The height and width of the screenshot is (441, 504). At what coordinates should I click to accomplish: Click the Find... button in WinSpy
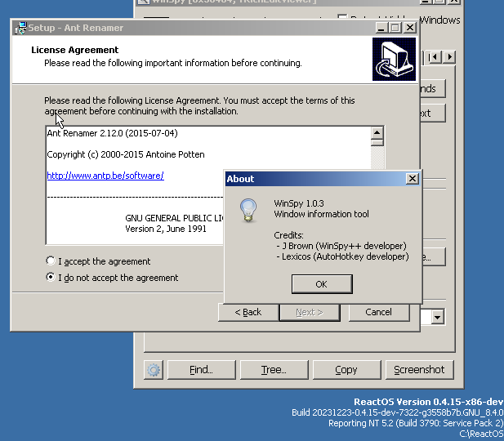point(201,370)
